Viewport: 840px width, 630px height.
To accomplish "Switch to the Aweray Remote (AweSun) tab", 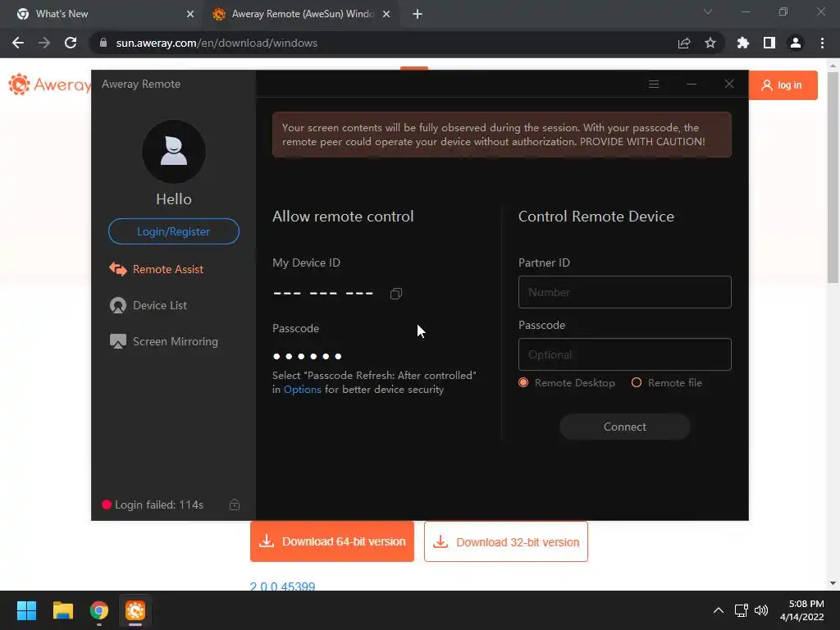I will (300, 14).
